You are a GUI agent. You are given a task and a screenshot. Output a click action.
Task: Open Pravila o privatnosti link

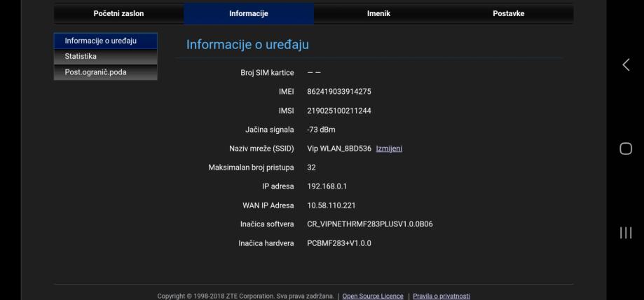tap(441, 296)
